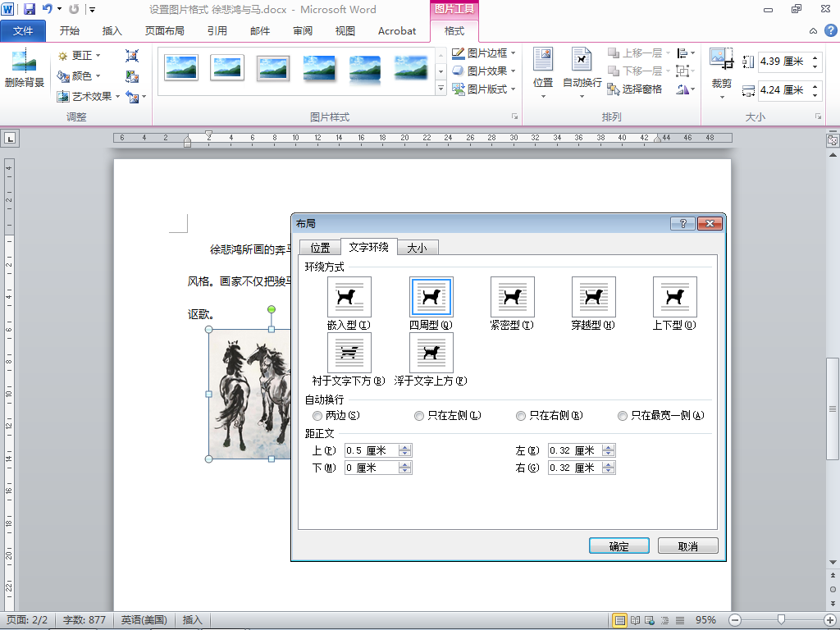Select the reflected picture style thumbnail
Image resolution: width=840 pixels, height=630 pixels.
(365, 69)
